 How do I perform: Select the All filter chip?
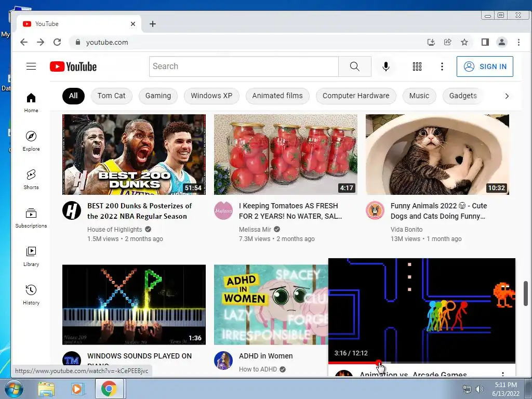(x=73, y=96)
